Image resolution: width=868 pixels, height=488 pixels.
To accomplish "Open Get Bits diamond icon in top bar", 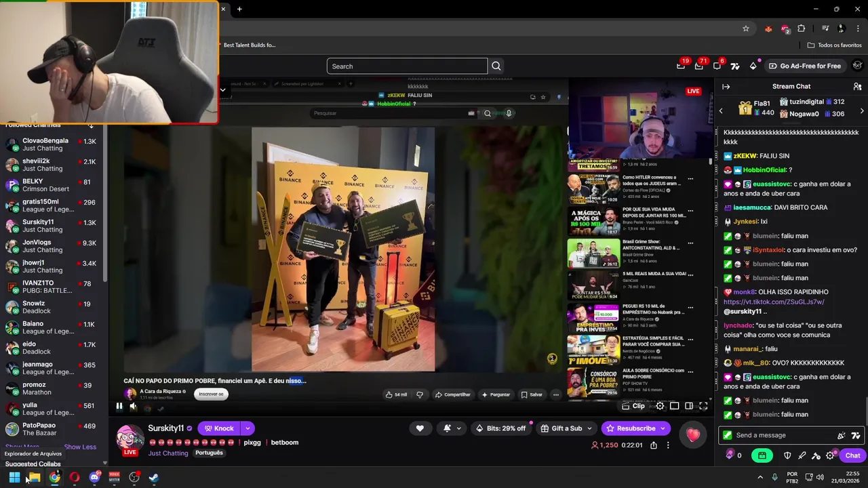I will click(753, 66).
